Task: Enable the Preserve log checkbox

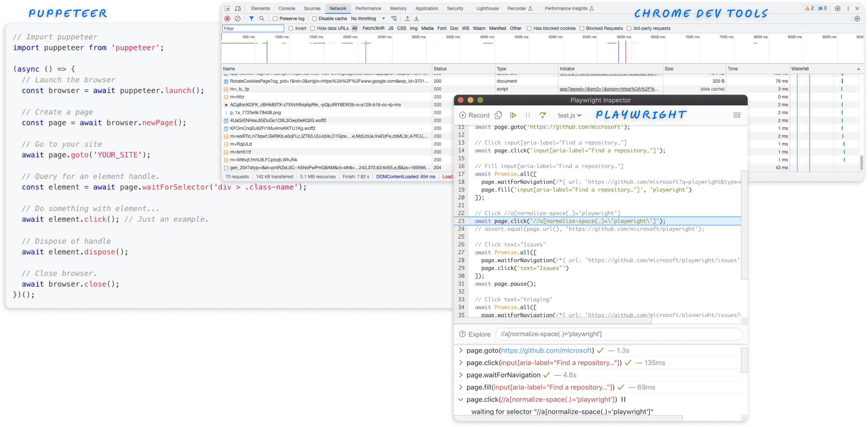Action: pos(275,19)
